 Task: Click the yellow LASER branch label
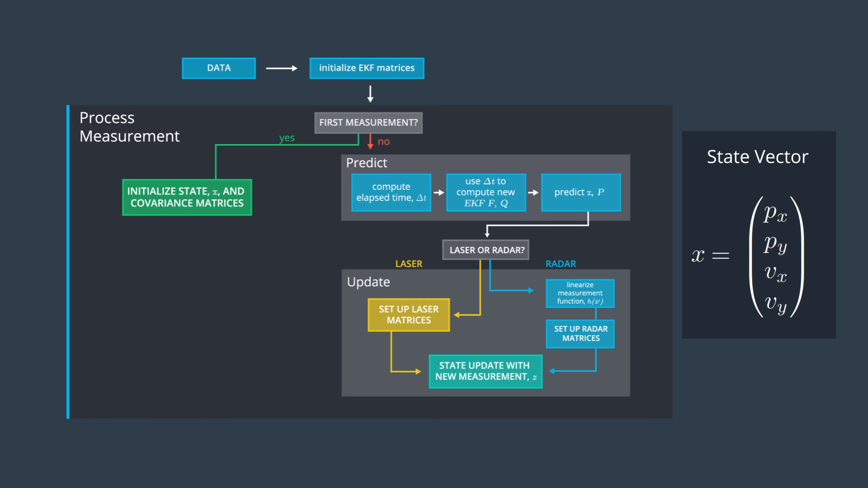(x=409, y=264)
